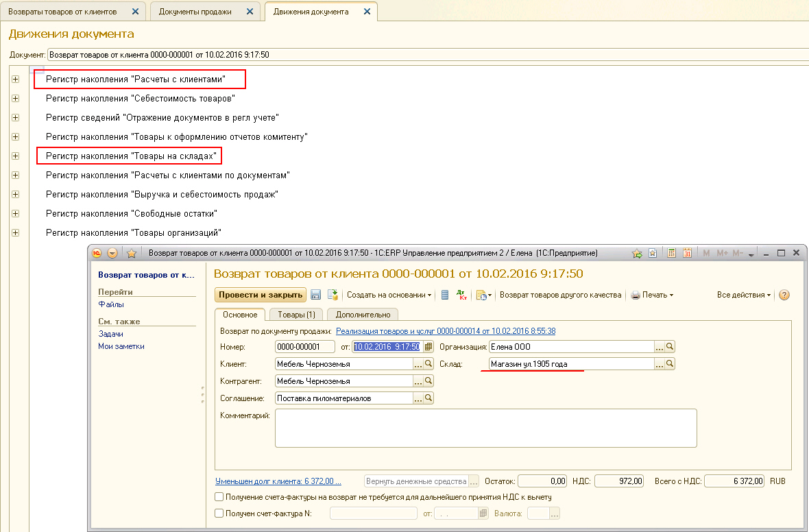Open help with the question mark icon

pyautogui.click(x=784, y=295)
